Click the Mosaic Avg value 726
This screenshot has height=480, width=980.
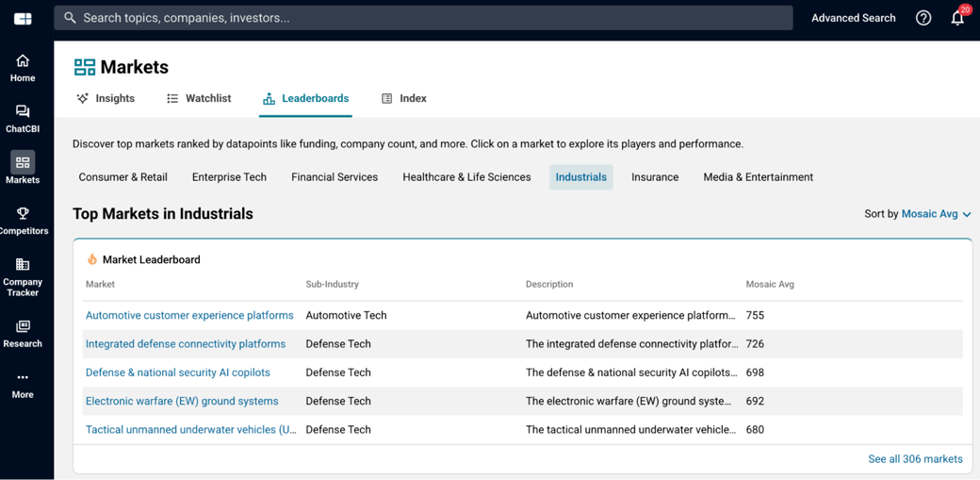tap(755, 344)
